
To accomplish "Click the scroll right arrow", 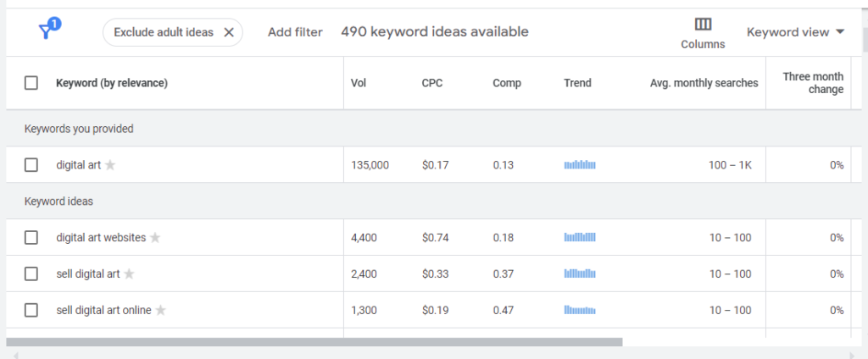I will point(851,355).
